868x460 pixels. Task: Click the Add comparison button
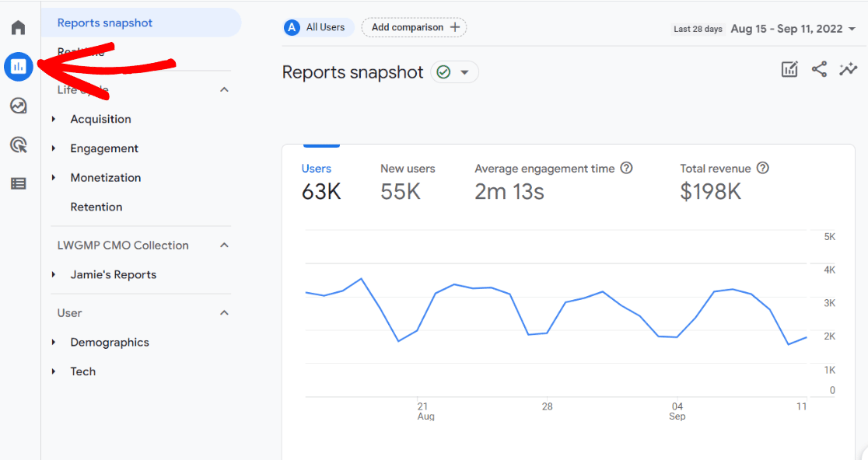(414, 27)
